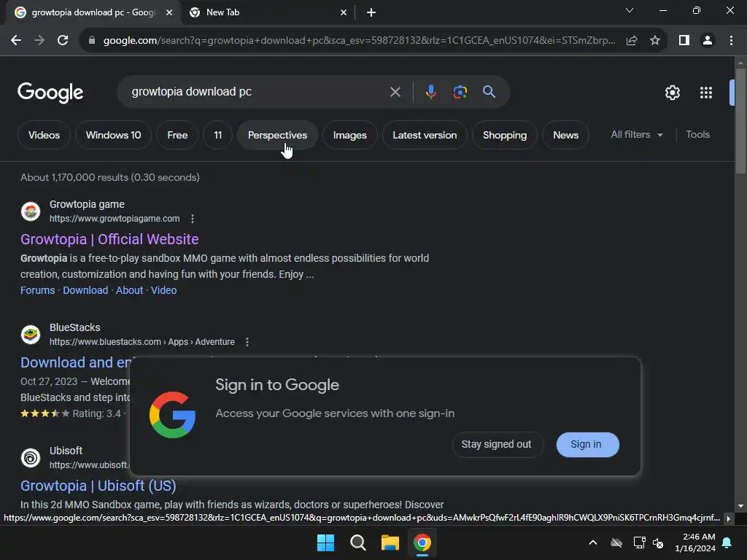Open Google quick settings gear

point(672,93)
